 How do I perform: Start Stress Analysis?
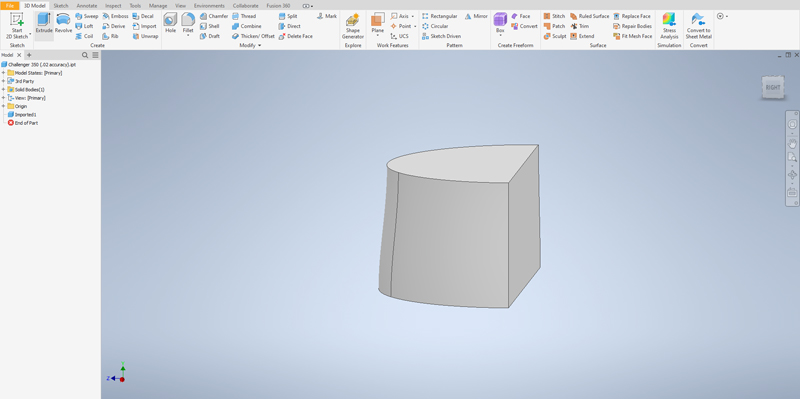(669, 26)
